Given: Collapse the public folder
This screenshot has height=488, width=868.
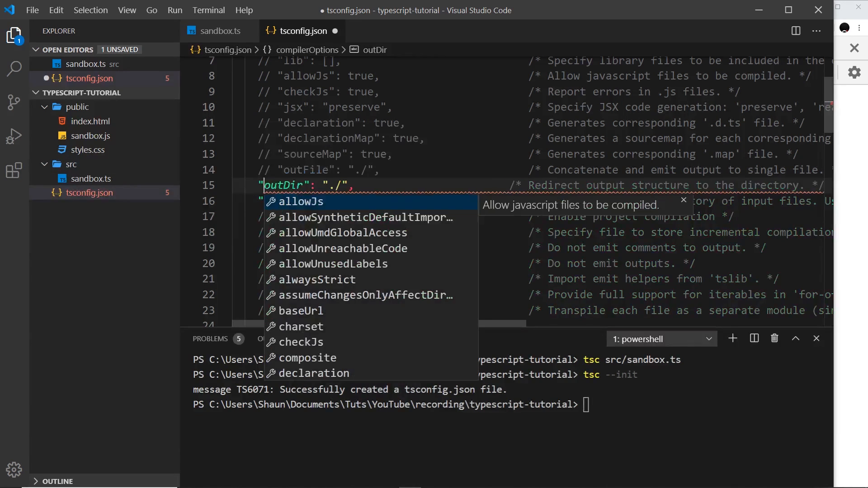Looking at the screenshot, I should pos(44,107).
